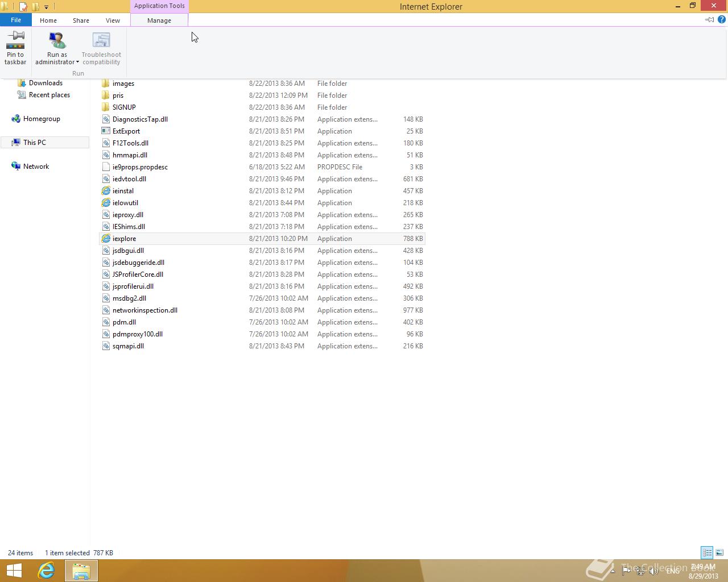Click the ie9props.propdesc file icon
This screenshot has width=728, height=582.
106,167
